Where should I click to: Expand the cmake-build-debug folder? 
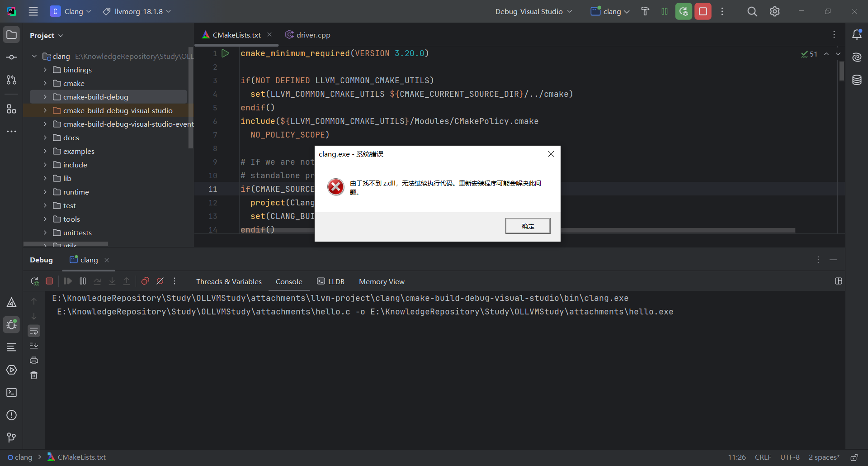tap(45, 97)
